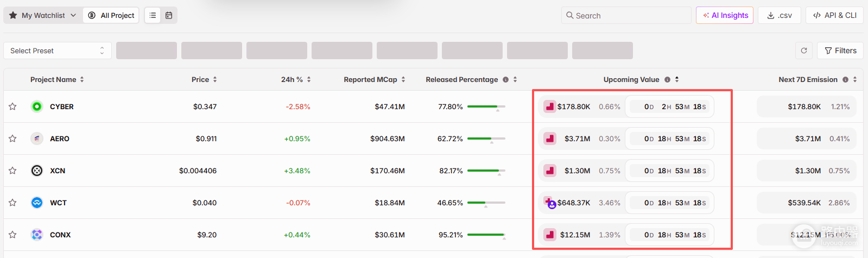Screen dimensions: 868x258
Task: Click CYBER next 7D emission $178.80K
Action: (804, 106)
